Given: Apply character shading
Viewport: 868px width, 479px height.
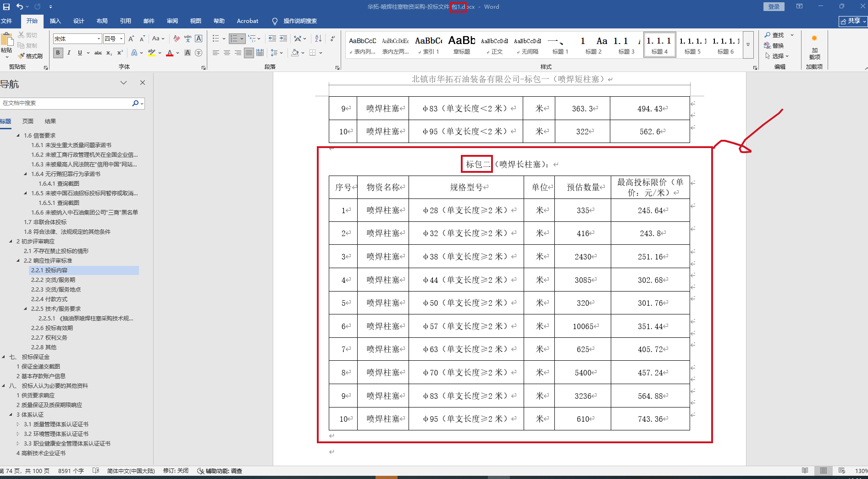Looking at the screenshot, I should 188,53.
